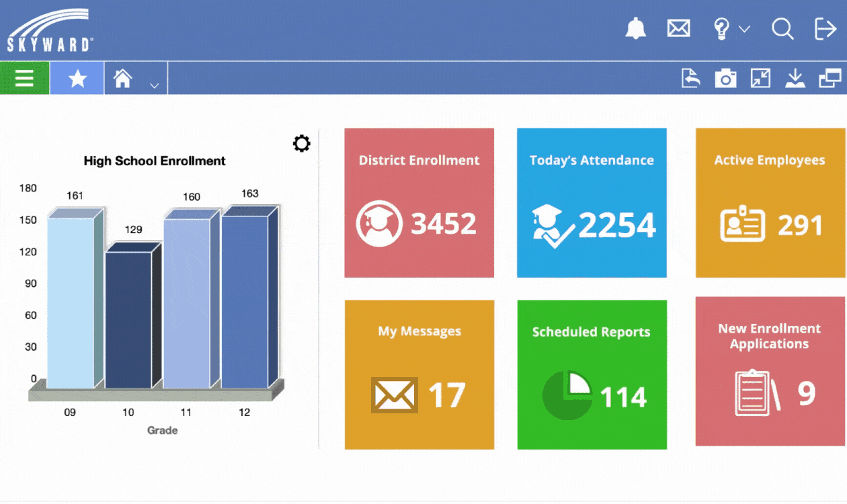Open the green hamburger menu
Screen dimensions: 847x504
point(24,79)
